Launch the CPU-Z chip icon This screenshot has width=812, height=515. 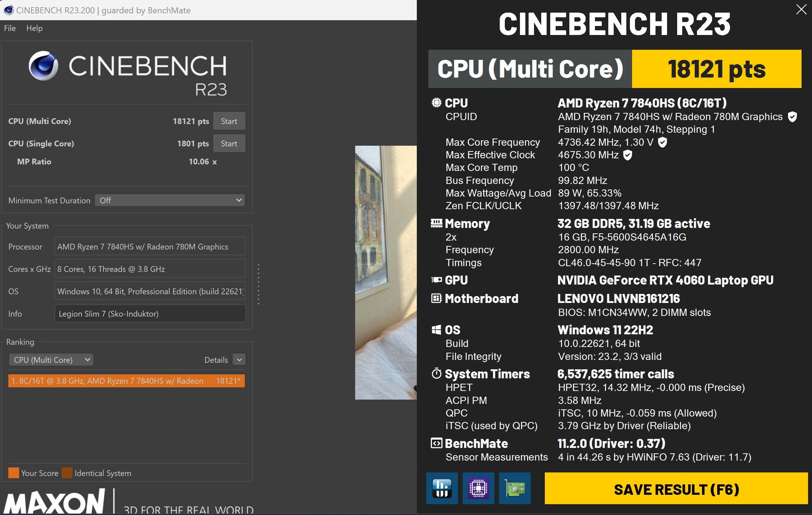tap(478, 488)
